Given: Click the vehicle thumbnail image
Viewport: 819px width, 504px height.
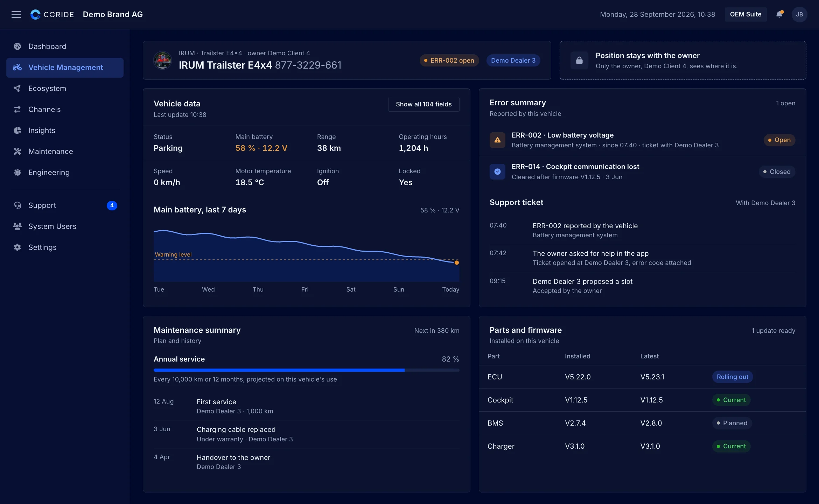Looking at the screenshot, I should pos(163,60).
